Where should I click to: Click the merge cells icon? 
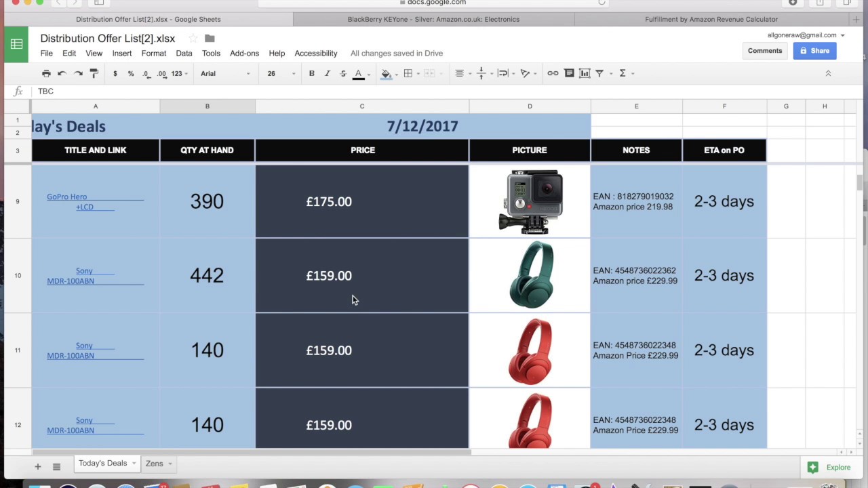[429, 73]
